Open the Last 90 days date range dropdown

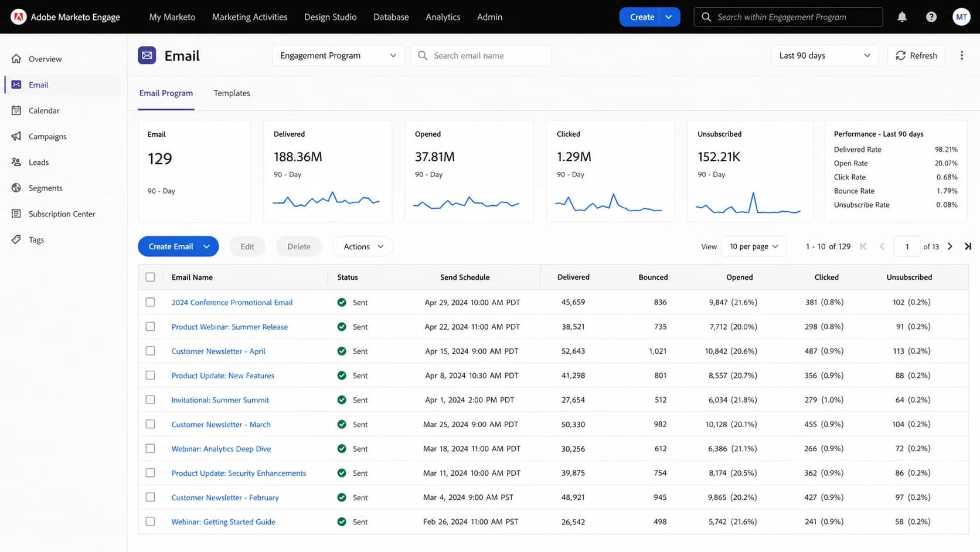(x=825, y=56)
